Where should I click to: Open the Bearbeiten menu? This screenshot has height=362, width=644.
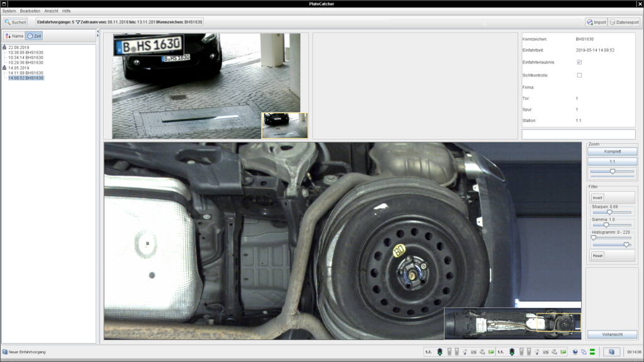click(x=30, y=11)
